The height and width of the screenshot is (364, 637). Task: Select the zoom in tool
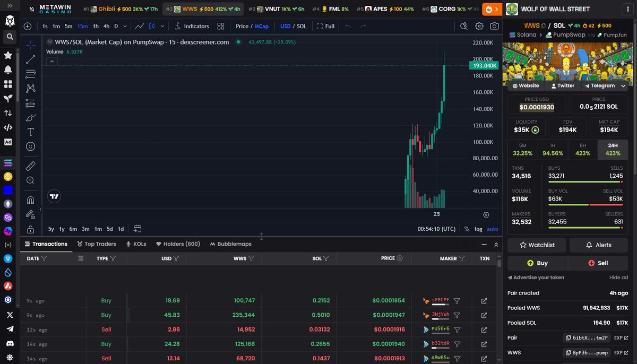coord(30,180)
